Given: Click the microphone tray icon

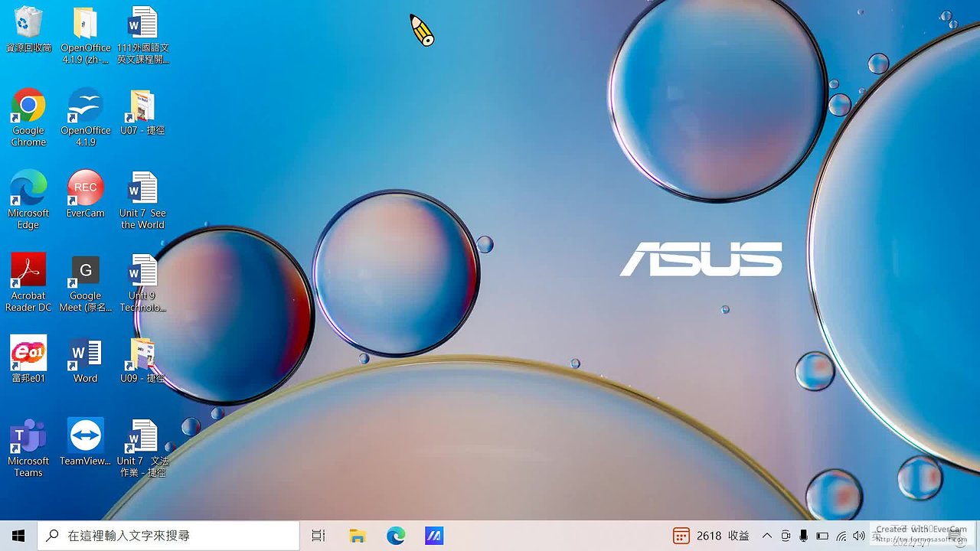Looking at the screenshot, I should click(804, 536).
